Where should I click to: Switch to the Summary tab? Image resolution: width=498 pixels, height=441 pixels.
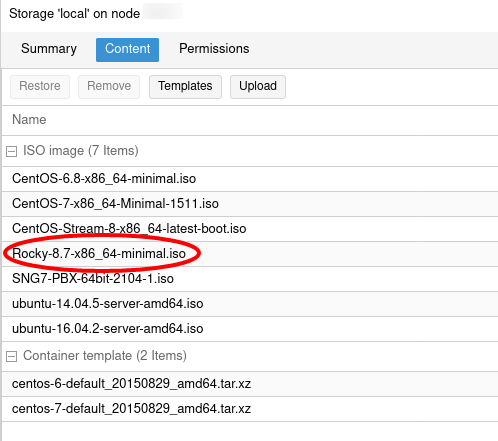click(49, 49)
